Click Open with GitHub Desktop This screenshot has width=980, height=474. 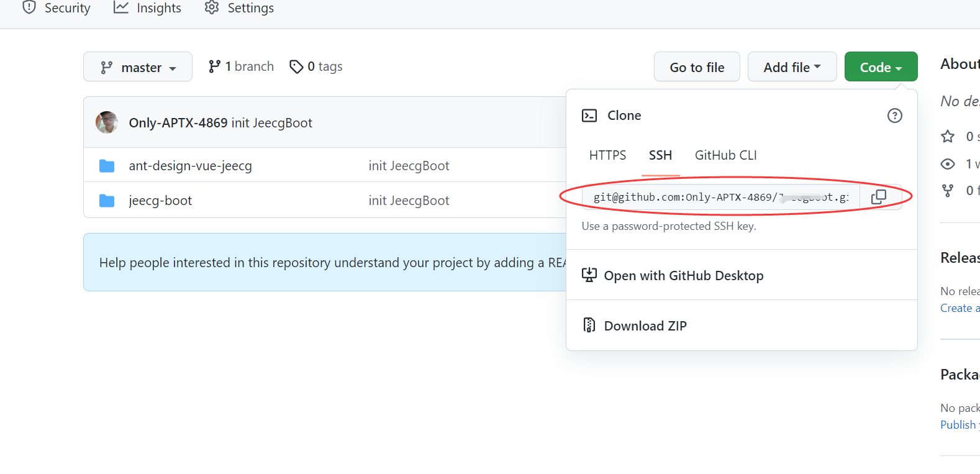coord(683,276)
